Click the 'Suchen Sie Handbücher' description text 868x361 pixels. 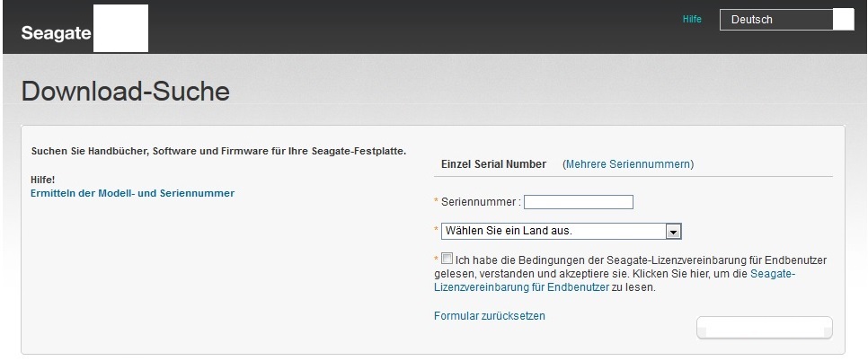(218, 151)
